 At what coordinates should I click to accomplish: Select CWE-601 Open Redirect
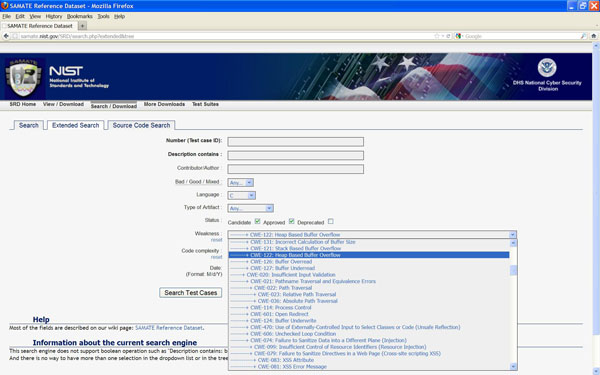(x=369, y=314)
